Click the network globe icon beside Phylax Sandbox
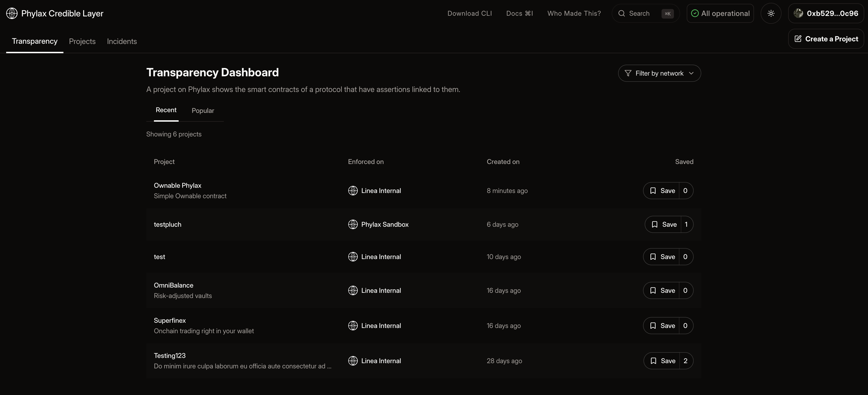The height and width of the screenshot is (395, 868). pos(353,224)
